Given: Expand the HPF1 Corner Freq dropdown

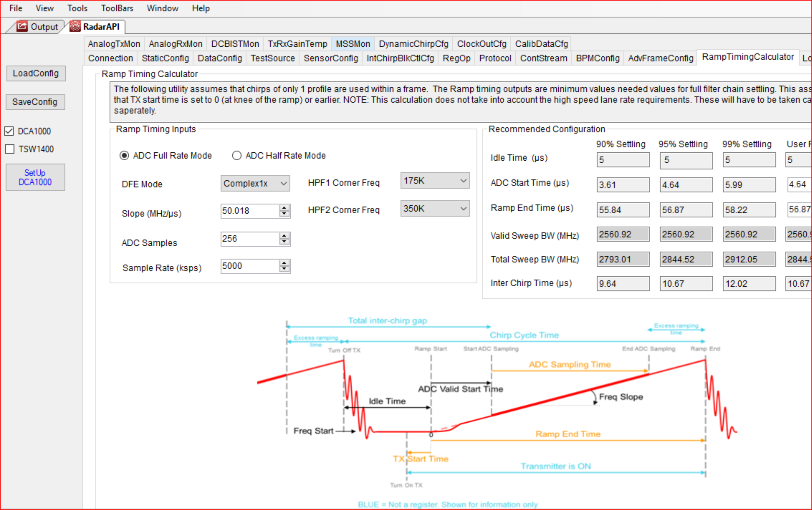Looking at the screenshot, I should click(435, 181).
